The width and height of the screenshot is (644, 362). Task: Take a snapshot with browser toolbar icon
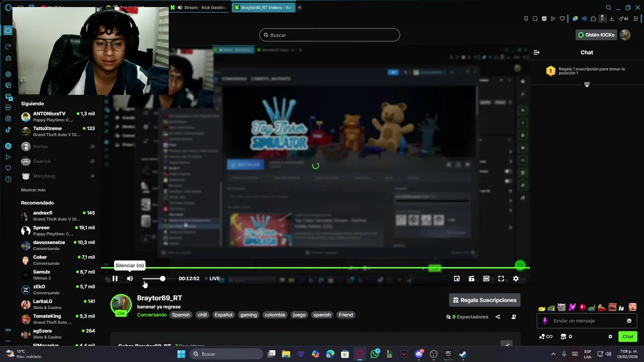click(535, 19)
